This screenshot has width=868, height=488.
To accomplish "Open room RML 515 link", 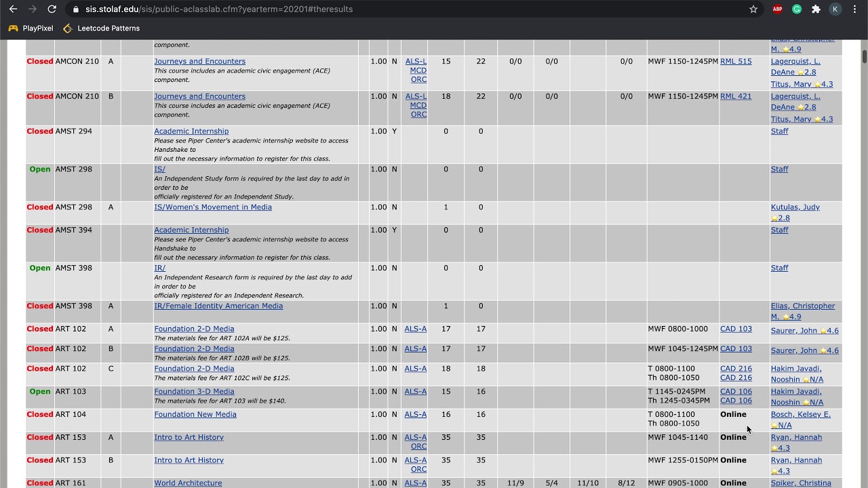I will coord(736,62).
